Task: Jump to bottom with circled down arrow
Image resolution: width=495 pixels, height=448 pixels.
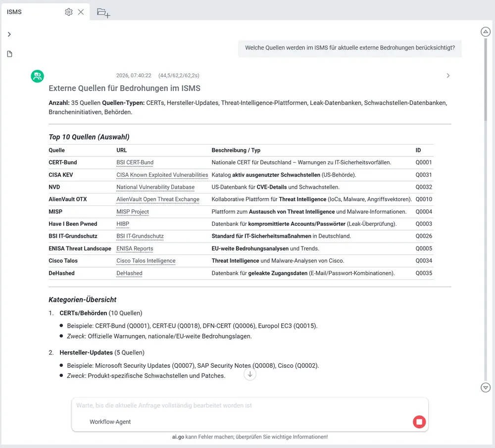Action: [485, 388]
